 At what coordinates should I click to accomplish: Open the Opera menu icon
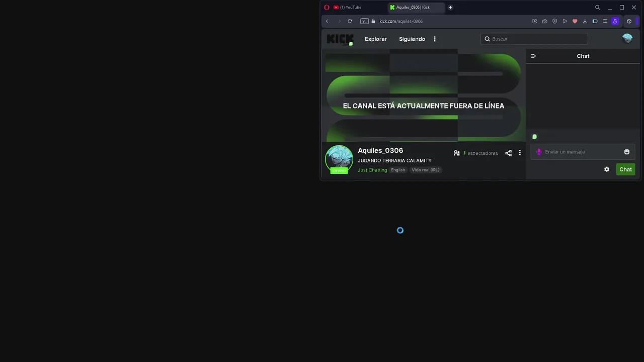click(327, 8)
